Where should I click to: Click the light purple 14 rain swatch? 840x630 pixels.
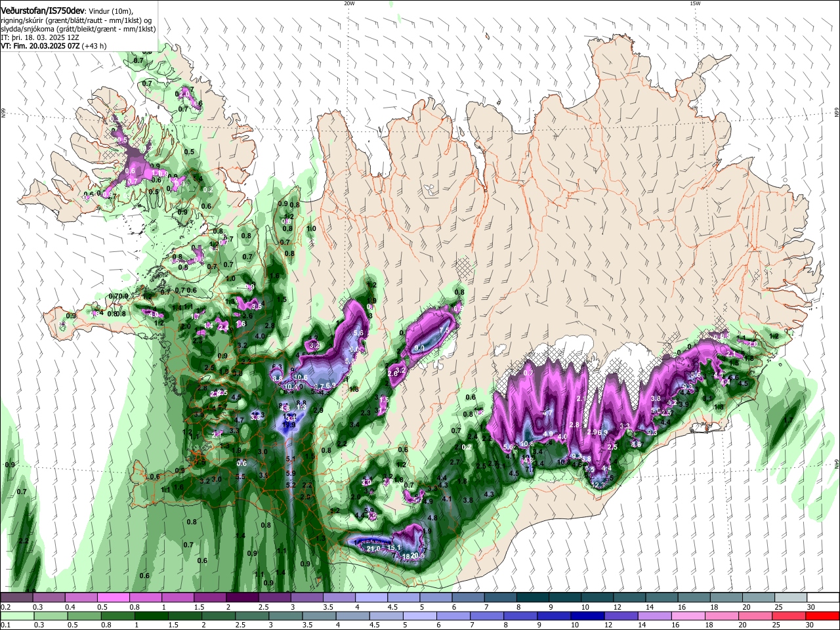[x=654, y=616]
